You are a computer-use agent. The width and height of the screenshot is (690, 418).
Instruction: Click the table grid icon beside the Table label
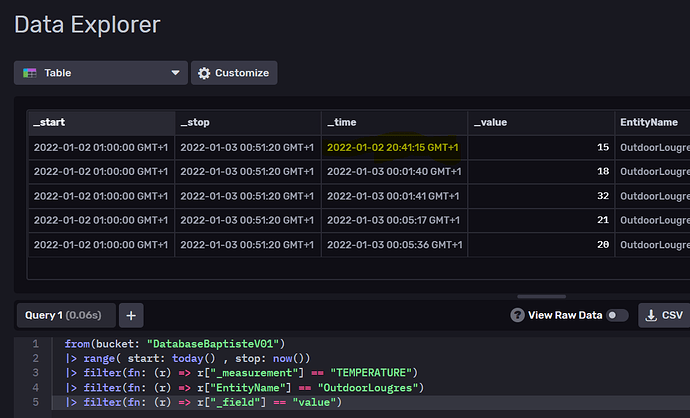(x=29, y=73)
